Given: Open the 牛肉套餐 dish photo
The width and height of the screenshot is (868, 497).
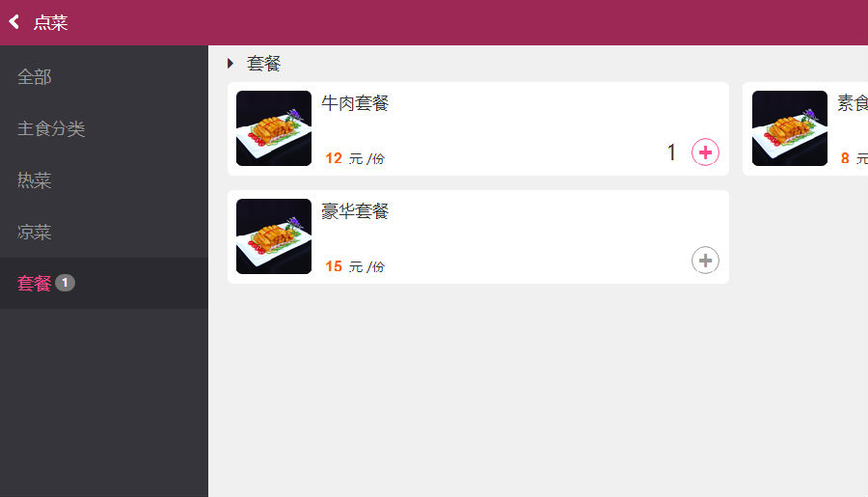Looking at the screenshot, I should [x=274, y=128].
